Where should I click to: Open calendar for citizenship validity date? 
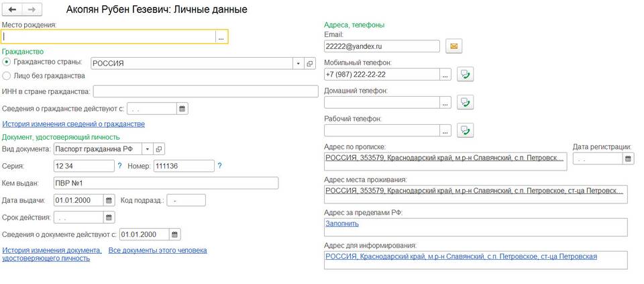coord(182,109)
